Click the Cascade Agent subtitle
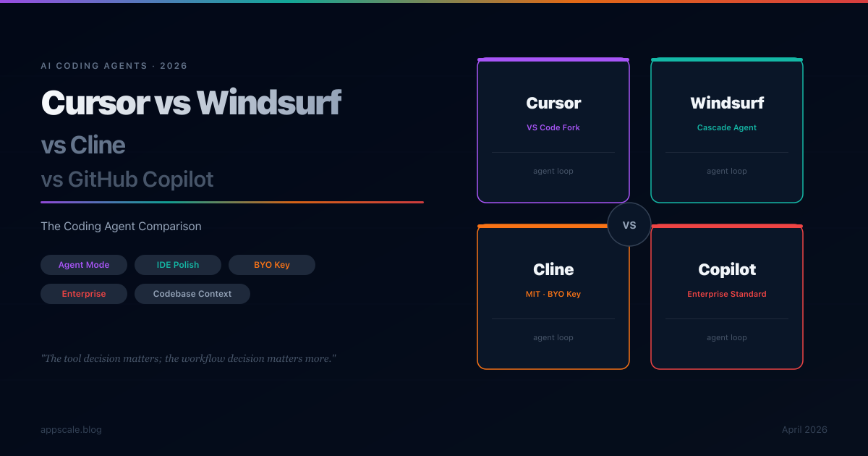868x456 pixels. coord(727,128)
